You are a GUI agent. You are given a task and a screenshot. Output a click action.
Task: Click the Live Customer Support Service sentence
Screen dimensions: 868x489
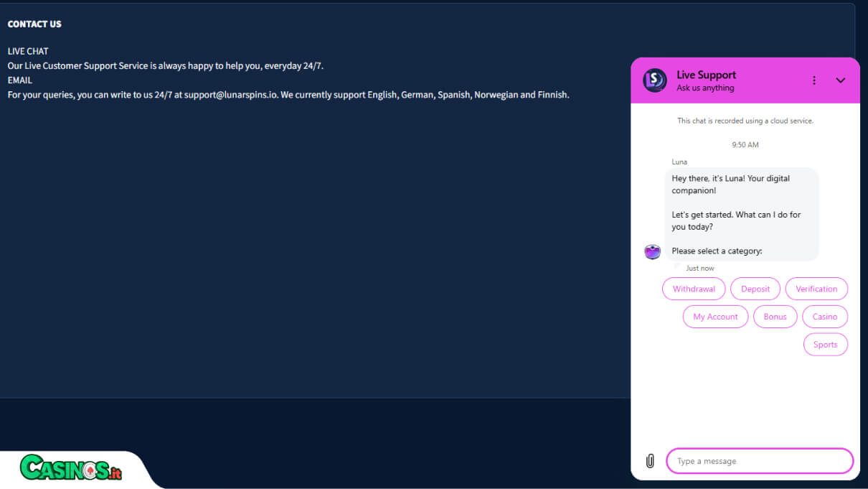pos(166,66)
